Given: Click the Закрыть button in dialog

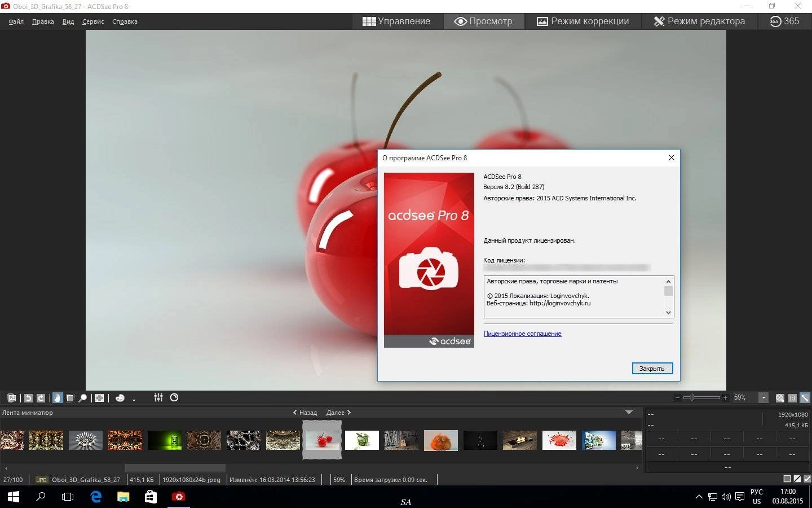Looking at the screenshot, I should 652,369.
